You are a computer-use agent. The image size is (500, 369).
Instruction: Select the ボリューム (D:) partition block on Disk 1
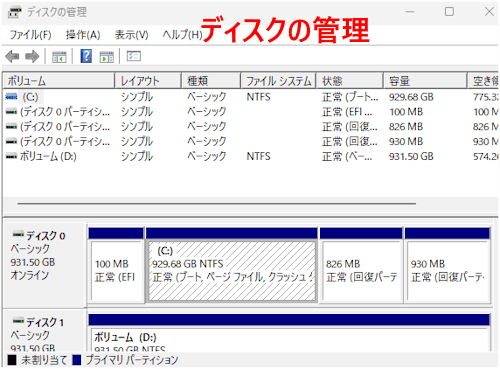[289, 333]
